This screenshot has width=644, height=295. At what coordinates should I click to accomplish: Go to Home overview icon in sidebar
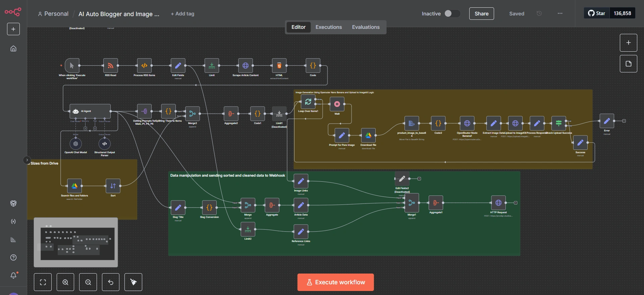(13, 49)
